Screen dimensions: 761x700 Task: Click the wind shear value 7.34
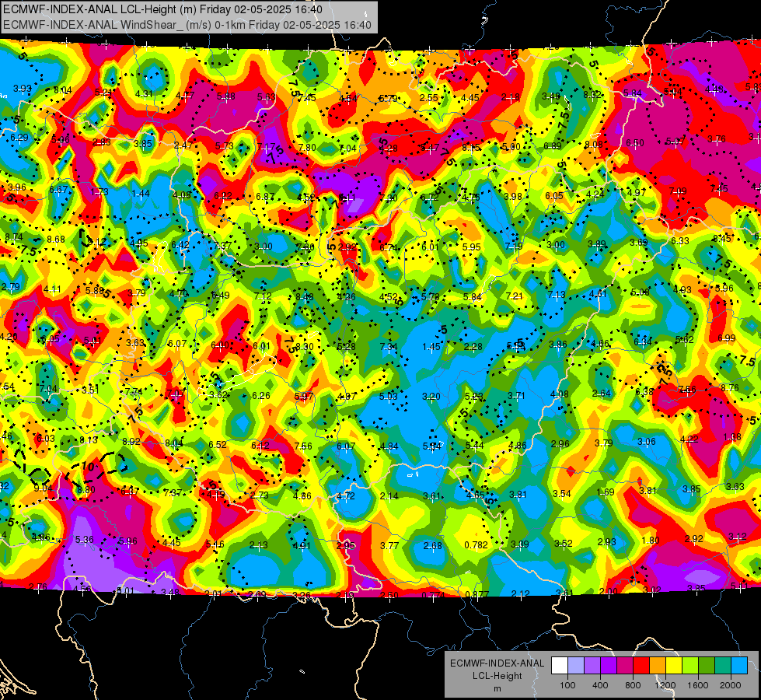coord(389,346)
